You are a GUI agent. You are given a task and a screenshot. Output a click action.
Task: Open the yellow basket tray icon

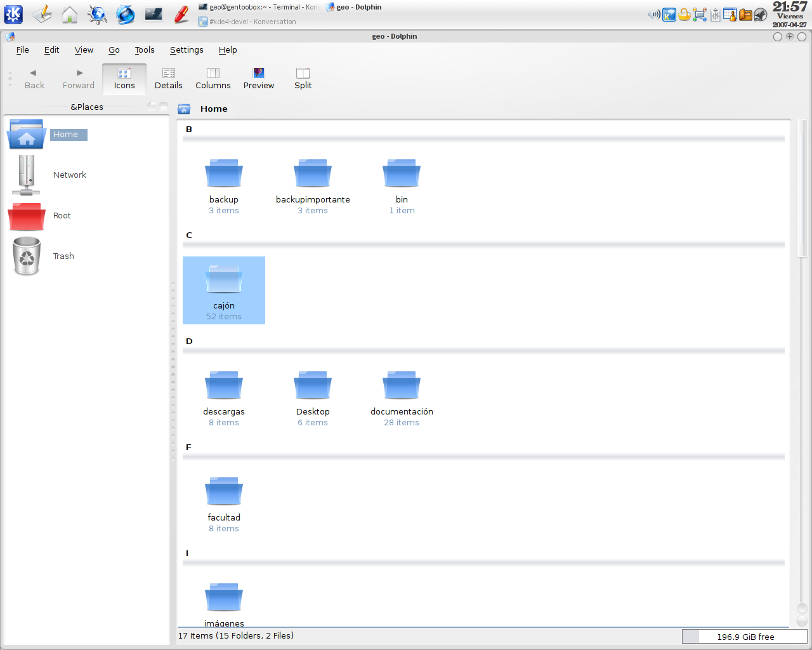(x=684, y=15)
